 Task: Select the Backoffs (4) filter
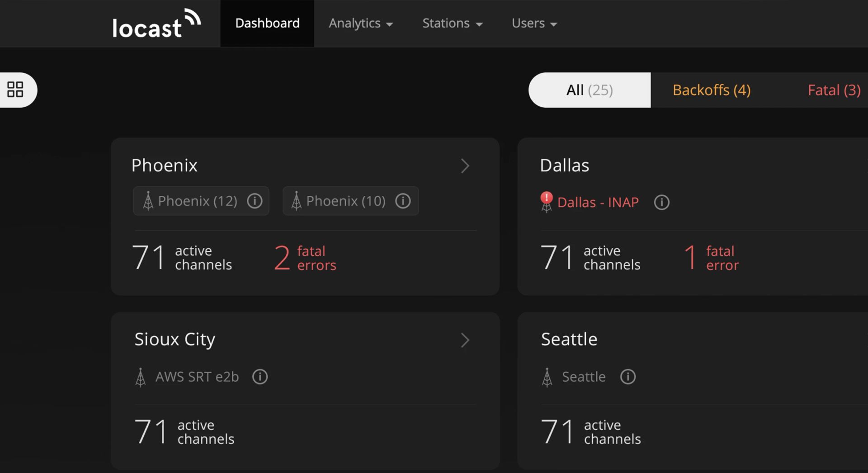[x=712, y=90]
